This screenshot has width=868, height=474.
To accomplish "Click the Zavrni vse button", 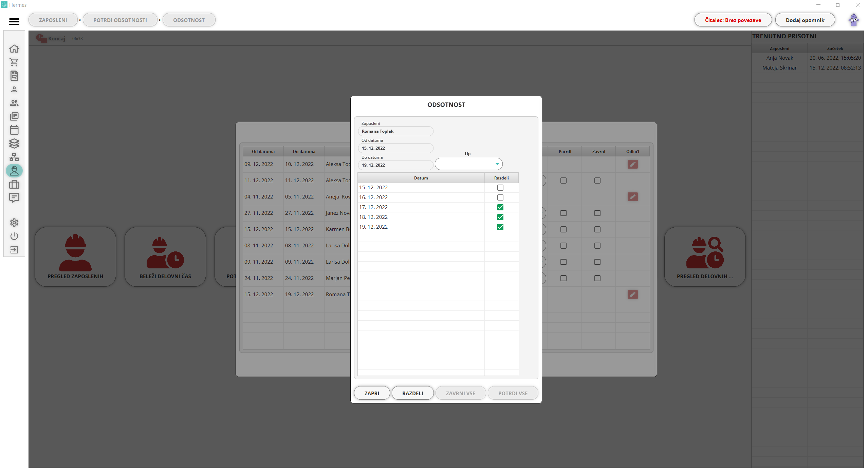I will pos(461,393).
